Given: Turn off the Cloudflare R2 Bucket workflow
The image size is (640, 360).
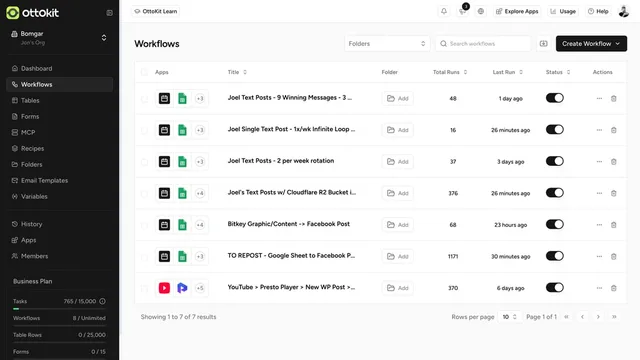Looking at the screenshot, I should click(555, 193).
